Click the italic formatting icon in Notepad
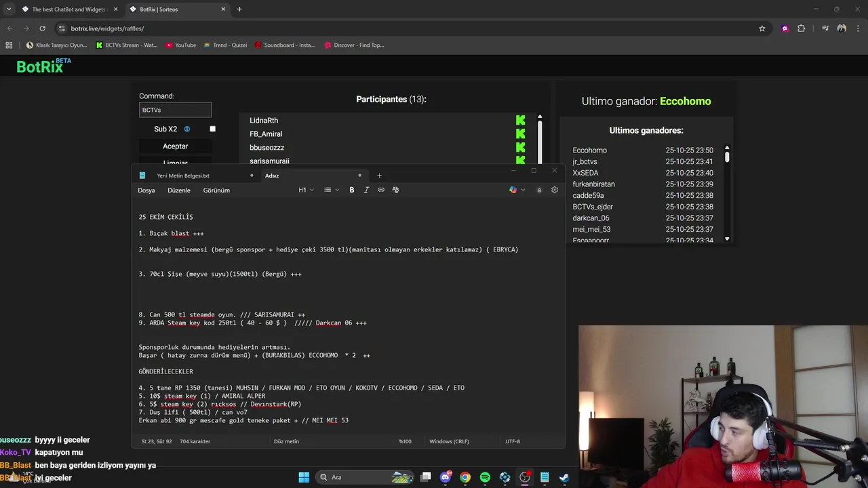The height and width of the screenshot is (488, 868). (x=366, y=190)
